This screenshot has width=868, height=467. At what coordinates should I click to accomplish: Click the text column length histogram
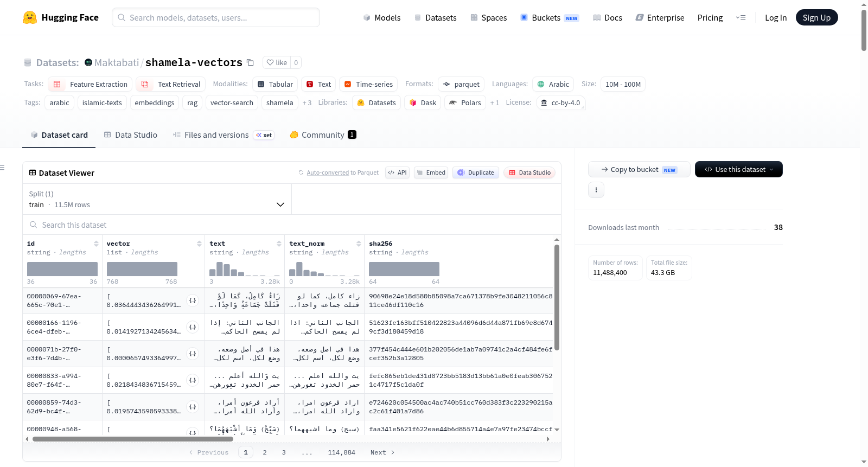pos(245,269)
